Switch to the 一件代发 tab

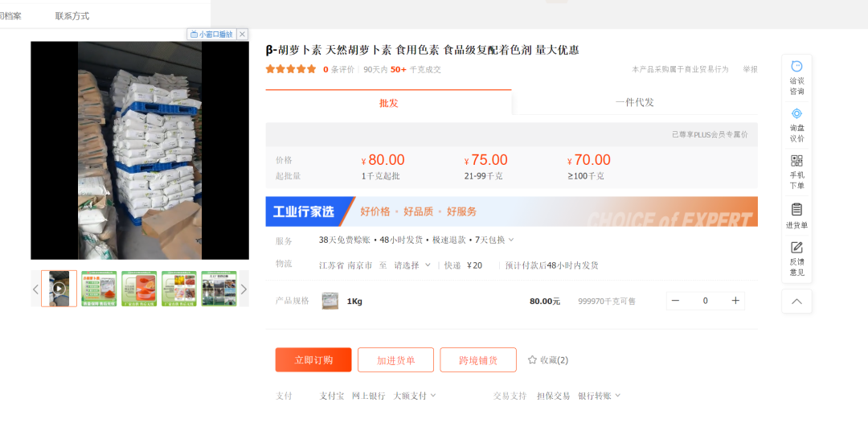click(x=634, y=103)
